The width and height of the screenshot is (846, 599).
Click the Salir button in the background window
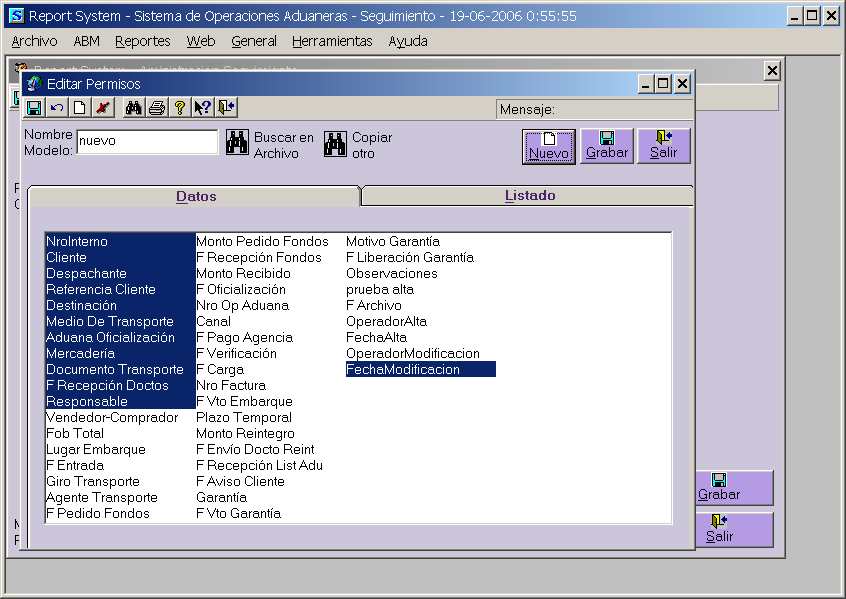tap(734, 529)
